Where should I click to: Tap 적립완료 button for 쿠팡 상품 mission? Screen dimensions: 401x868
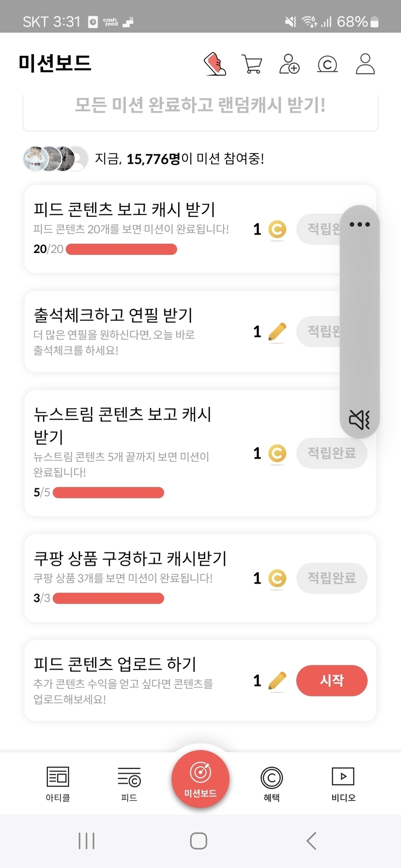[x=331, y=578]
